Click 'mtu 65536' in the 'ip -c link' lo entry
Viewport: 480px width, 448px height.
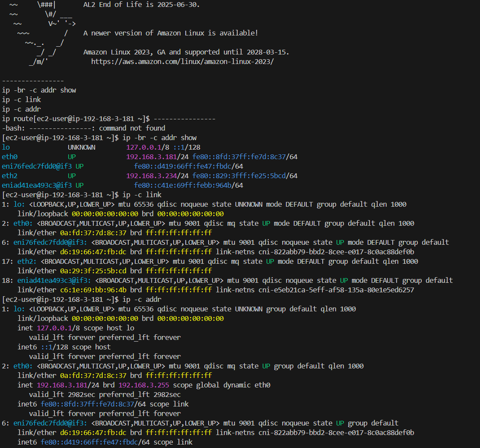click(x=136, y=204)
